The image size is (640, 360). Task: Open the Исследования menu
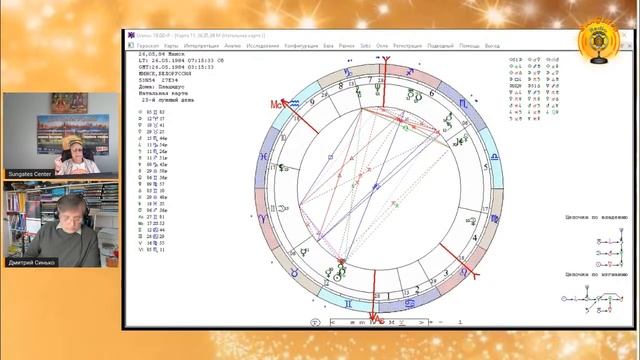tap(262, 46)
